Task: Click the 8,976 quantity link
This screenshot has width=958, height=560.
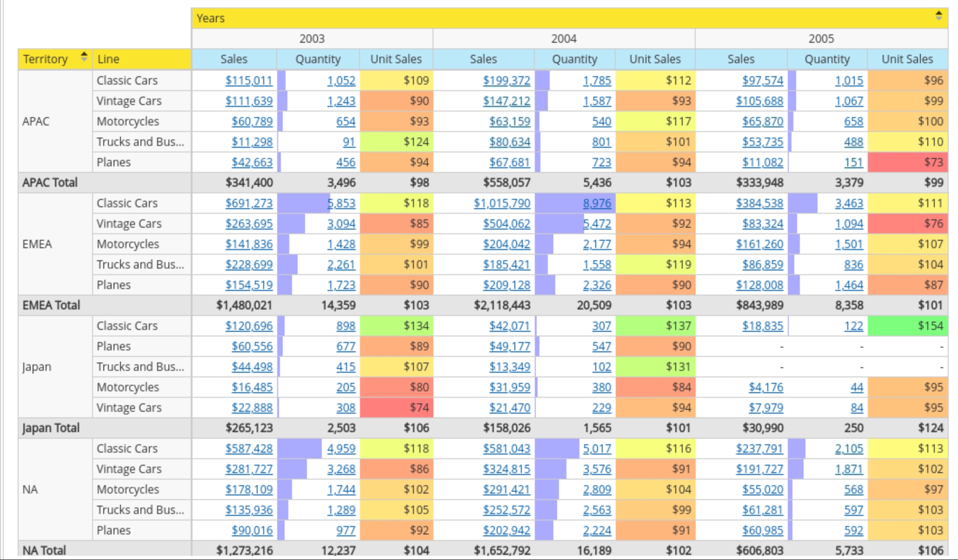Action: [597, 203]
